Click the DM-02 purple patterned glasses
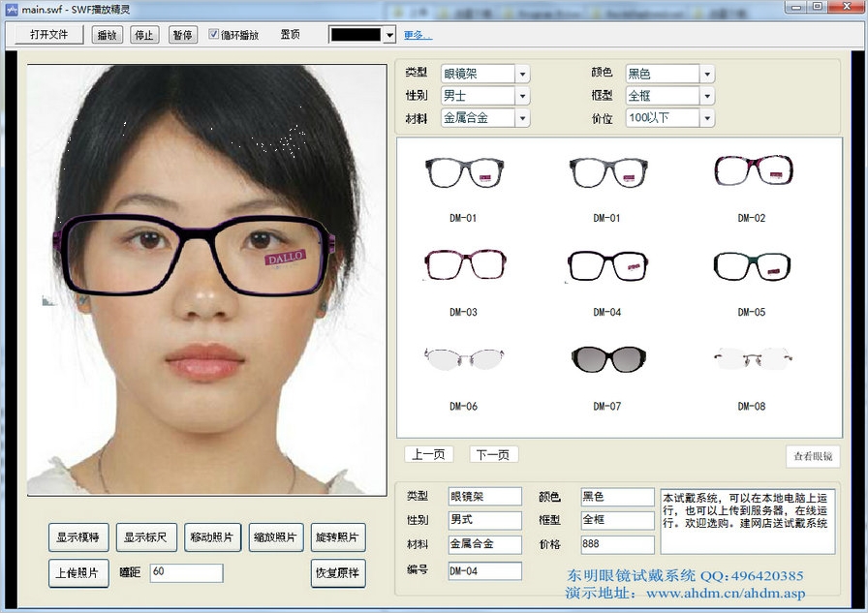The image size is (868, 613). pos(752,171)
